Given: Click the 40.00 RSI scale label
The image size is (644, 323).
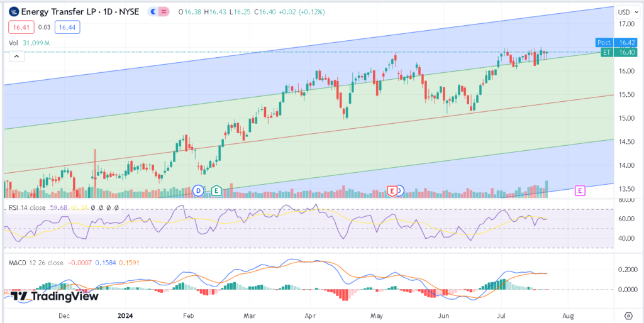Looking at the screenshot, I should tap(628, 238).
